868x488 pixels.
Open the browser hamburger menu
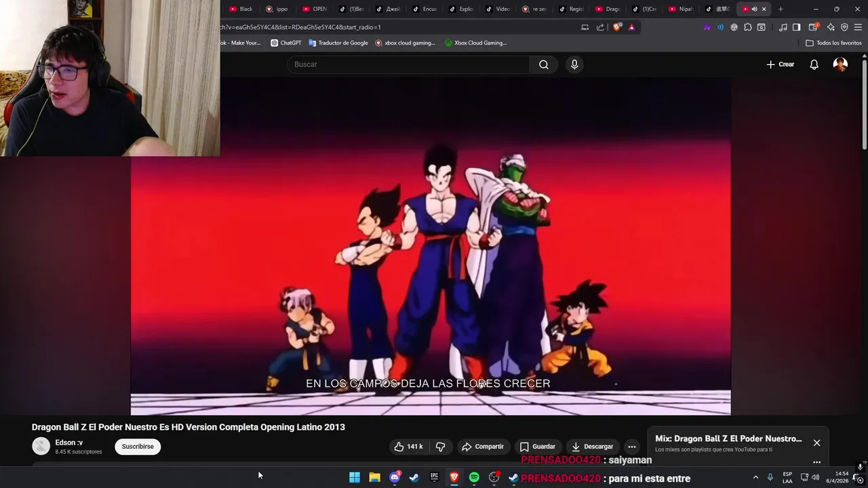tap(858, 27)
